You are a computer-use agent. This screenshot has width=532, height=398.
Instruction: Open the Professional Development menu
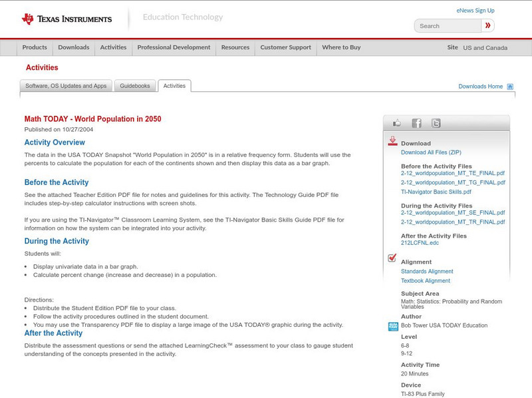click(174, 47)
